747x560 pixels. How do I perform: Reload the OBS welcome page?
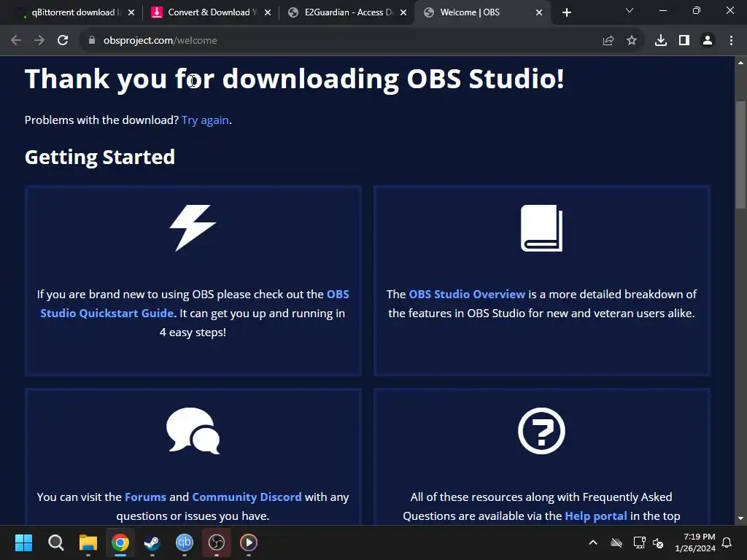click(63, 41)
